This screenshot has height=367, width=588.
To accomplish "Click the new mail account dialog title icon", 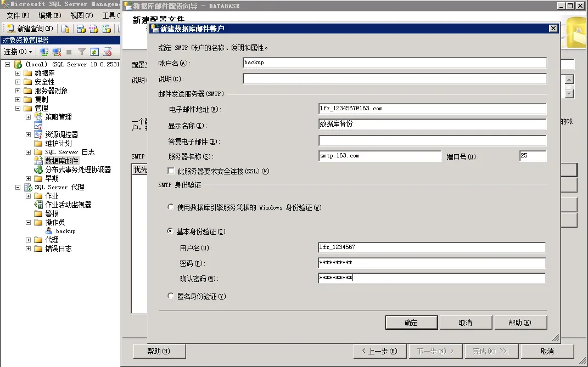I will tap(154, 29).
